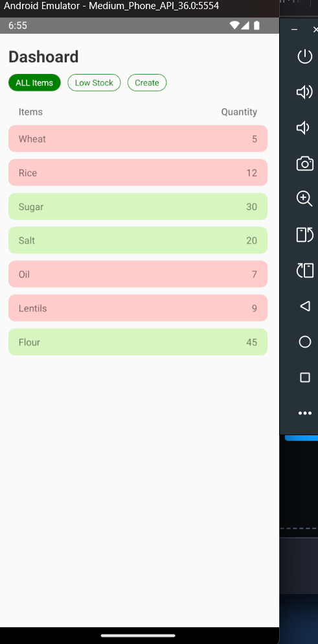Click the volume down speaker icon

tap(303, 128)
